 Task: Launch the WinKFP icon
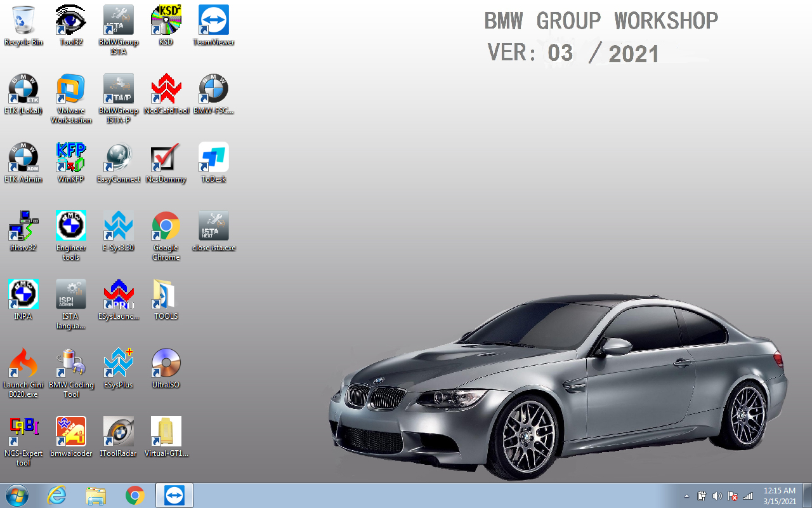(71, 163)
